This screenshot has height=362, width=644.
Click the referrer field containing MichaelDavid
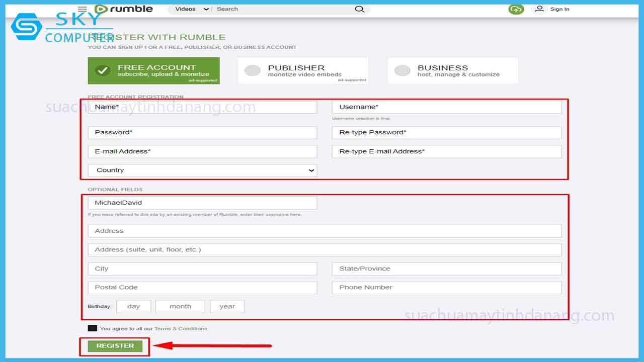[203, 203]
